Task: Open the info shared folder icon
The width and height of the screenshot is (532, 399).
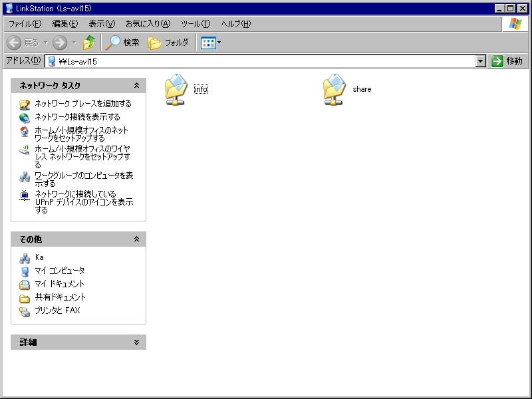Action: tap(176, 89)
